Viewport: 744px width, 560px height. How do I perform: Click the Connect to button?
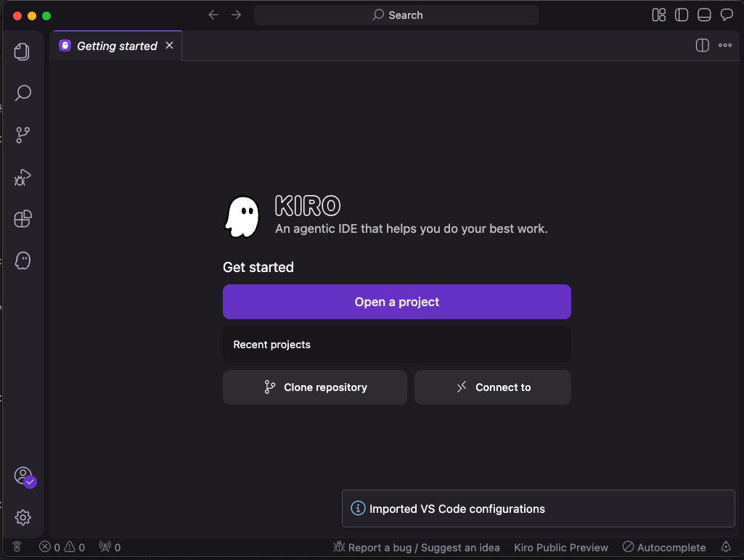[493, 387]
